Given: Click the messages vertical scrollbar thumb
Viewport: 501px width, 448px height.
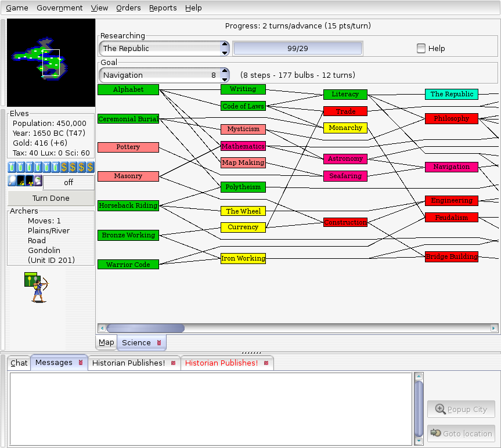Looking at the screenshot, I should click(419, 409).
